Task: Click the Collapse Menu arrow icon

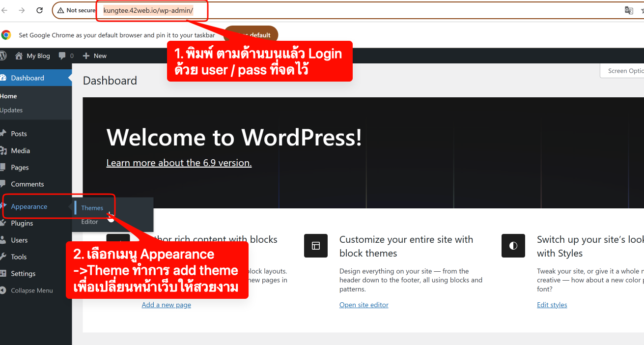Action: click(3, 290)
